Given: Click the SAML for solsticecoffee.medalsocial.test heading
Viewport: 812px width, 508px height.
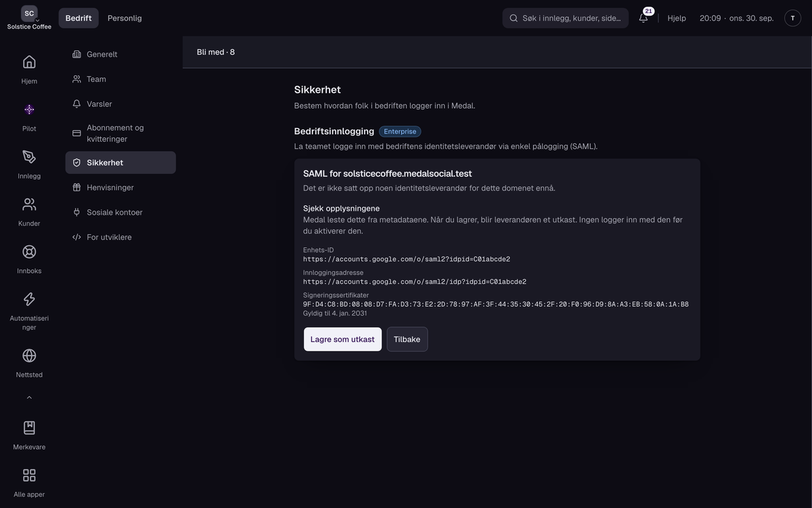Looking at the screenshot, I should [x=387, y=174].
